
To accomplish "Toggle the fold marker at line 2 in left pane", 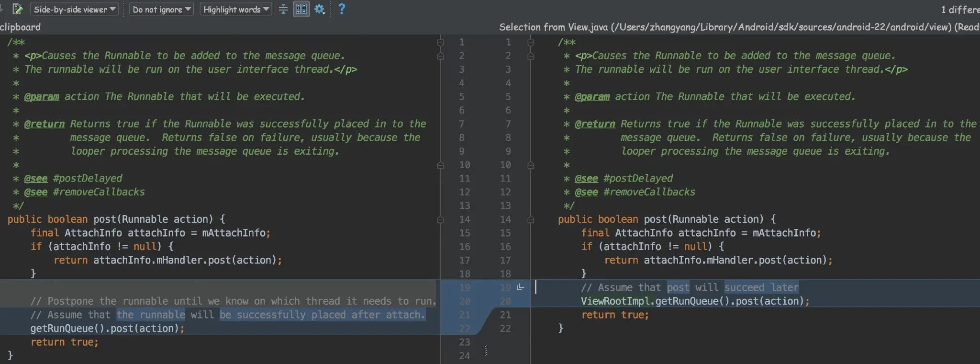I will click(440, 56).
